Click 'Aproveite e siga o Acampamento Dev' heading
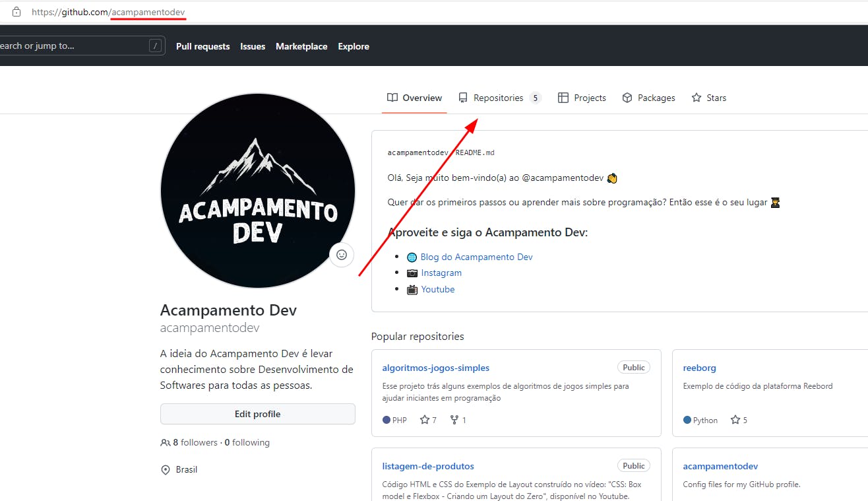Image resolution: width=868 pixels, height=501 pixels. pyautogui.click(x=487, y=232)
